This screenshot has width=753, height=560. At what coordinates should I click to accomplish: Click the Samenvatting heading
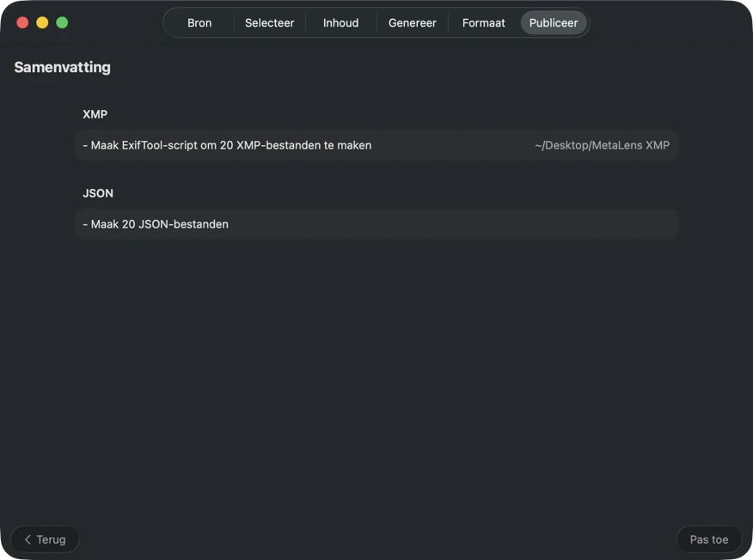[62, 66]
